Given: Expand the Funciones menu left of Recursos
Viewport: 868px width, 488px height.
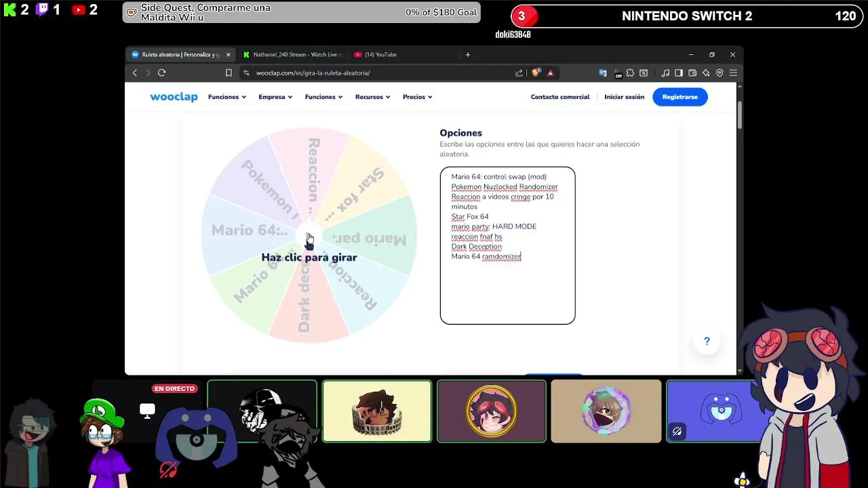Looking at the screenshot, I should point(323,97).
